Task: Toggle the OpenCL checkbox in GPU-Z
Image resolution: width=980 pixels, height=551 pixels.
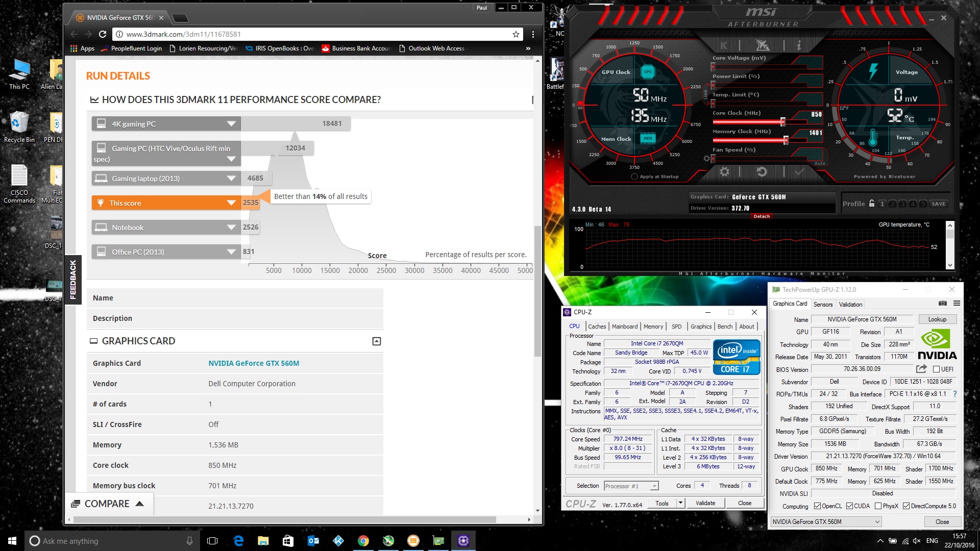Action: 817,506
